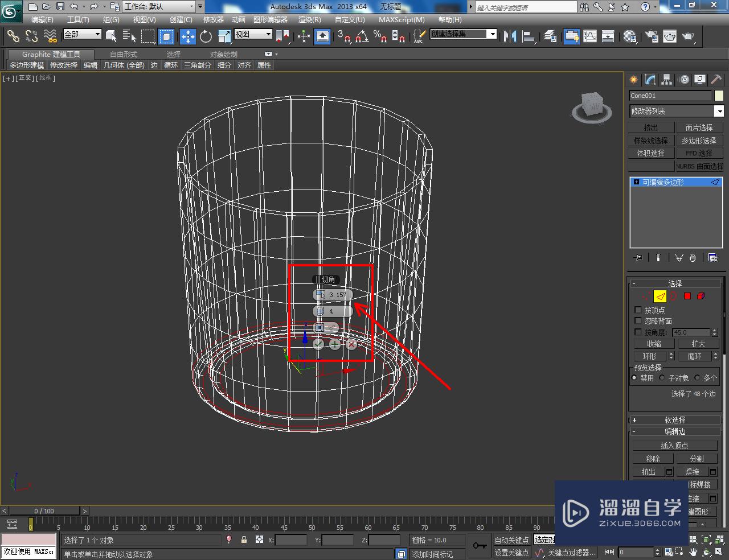Open the 编辑(E) menu
The width and height of the screenshot is (729, 560).
pos(42,19)
